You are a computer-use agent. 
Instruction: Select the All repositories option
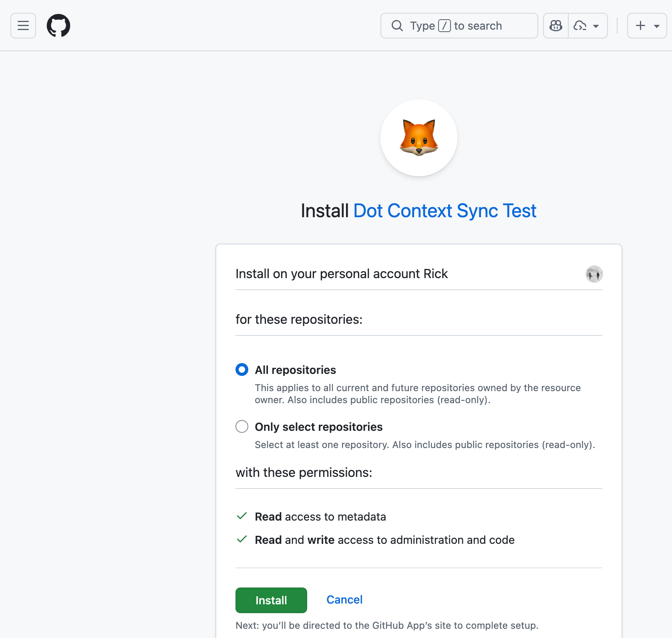242,369
